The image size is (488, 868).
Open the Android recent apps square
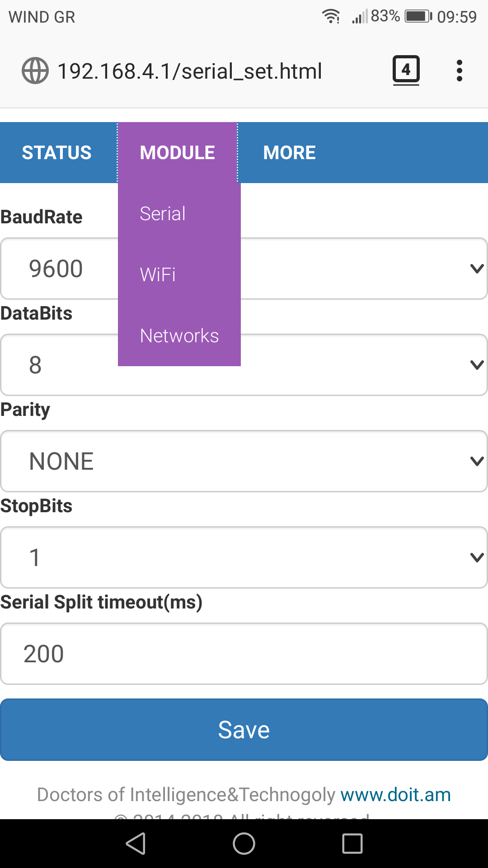point(352,844)
